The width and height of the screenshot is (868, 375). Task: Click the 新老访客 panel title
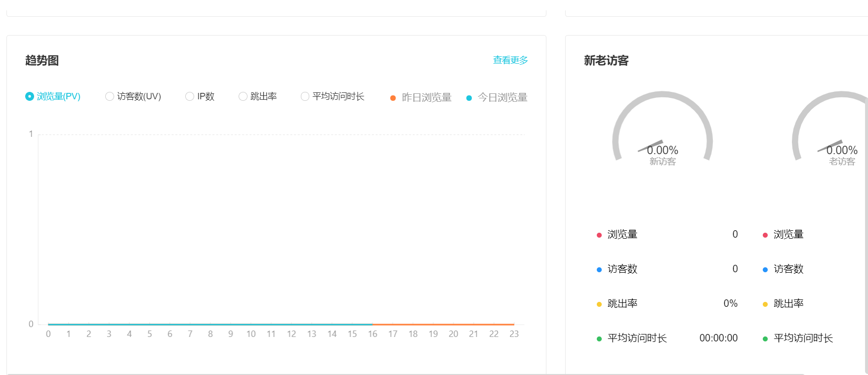tap(606, 60)
